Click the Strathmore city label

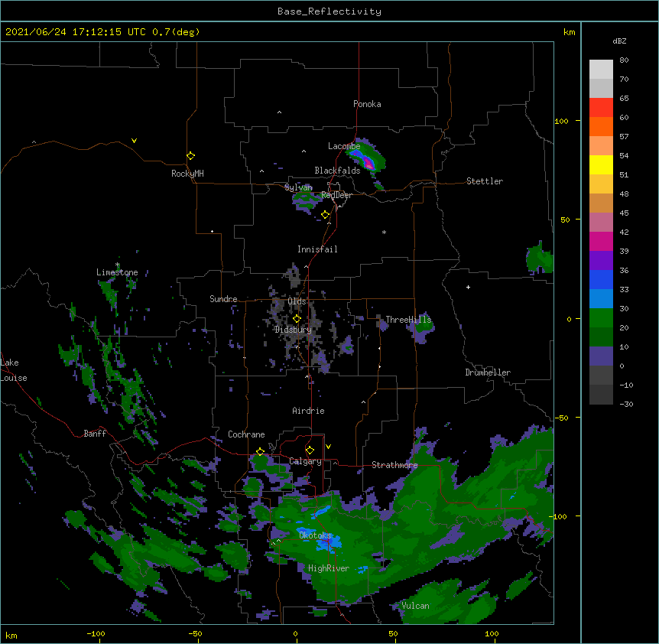click(x=394, y=465)
